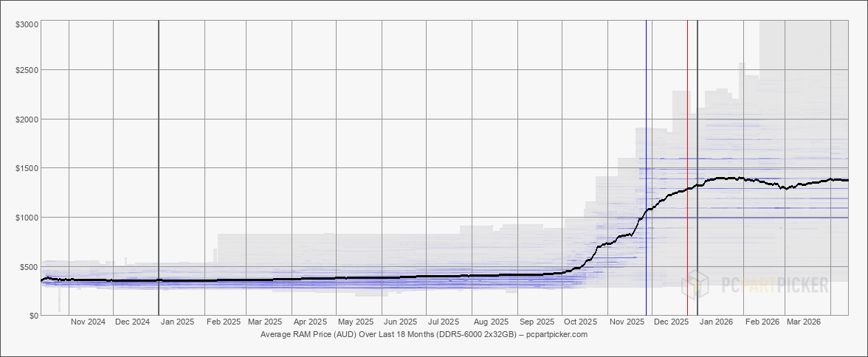This screenshot has height=357, width=868.
Task: Select the Nov 2024 axis label
Action: (89, 322)
